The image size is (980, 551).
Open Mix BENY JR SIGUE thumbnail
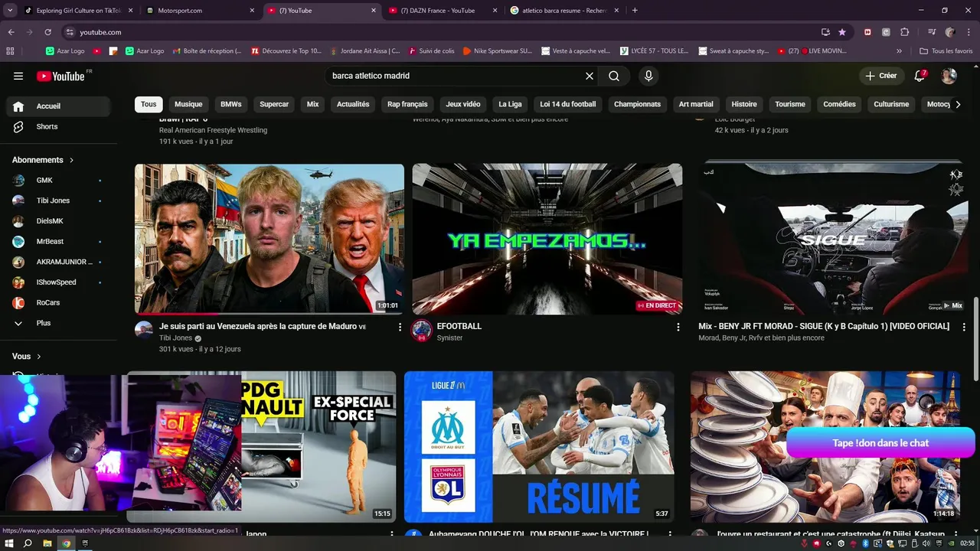tap(831, 239)
